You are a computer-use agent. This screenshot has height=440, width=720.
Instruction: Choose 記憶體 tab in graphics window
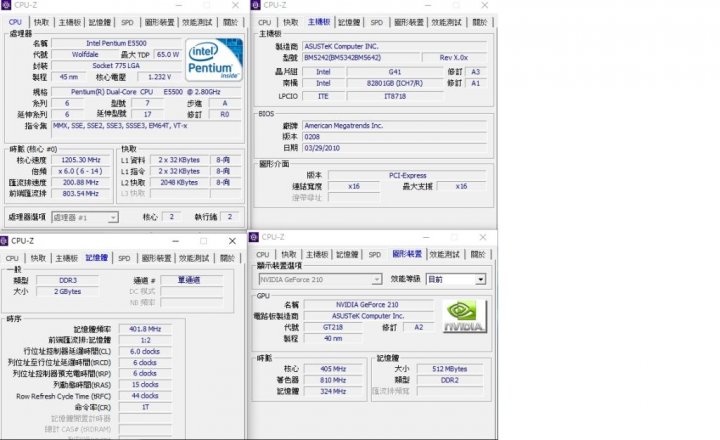tap(347, 254)
